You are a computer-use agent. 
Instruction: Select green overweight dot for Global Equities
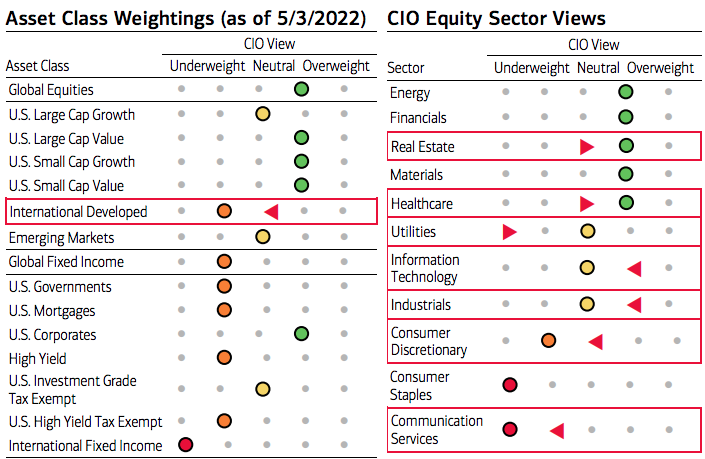301,89
